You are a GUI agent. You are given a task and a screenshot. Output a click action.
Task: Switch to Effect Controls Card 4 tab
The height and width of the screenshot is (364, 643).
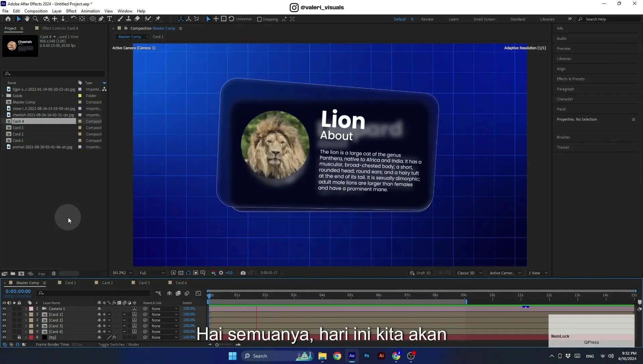(60, 28)
